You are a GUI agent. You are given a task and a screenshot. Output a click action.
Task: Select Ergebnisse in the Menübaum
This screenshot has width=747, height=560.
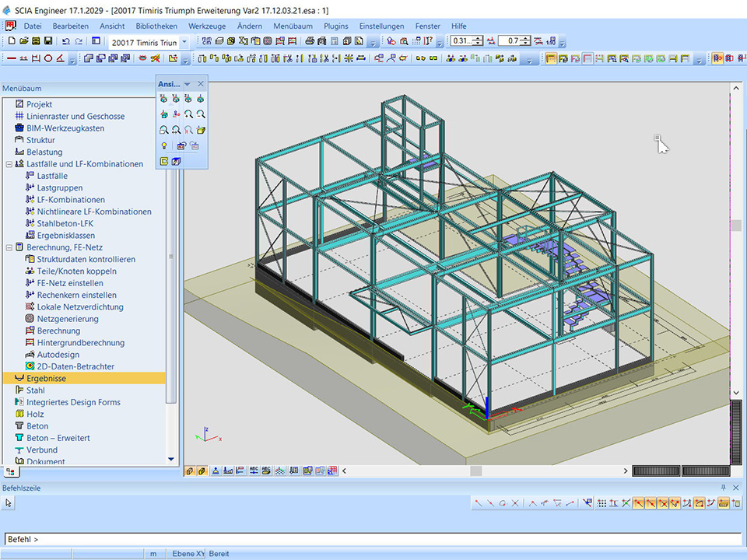point(46,378)
